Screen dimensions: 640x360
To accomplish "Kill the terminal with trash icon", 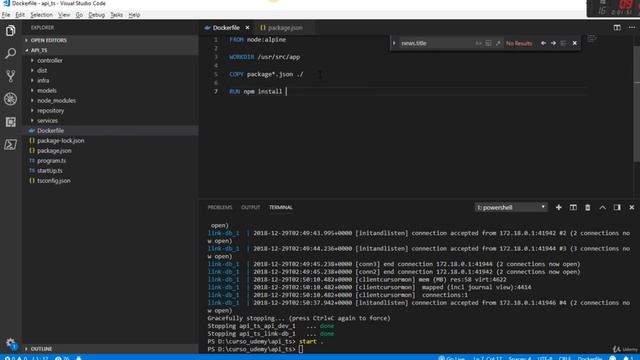I will [588, 207].
